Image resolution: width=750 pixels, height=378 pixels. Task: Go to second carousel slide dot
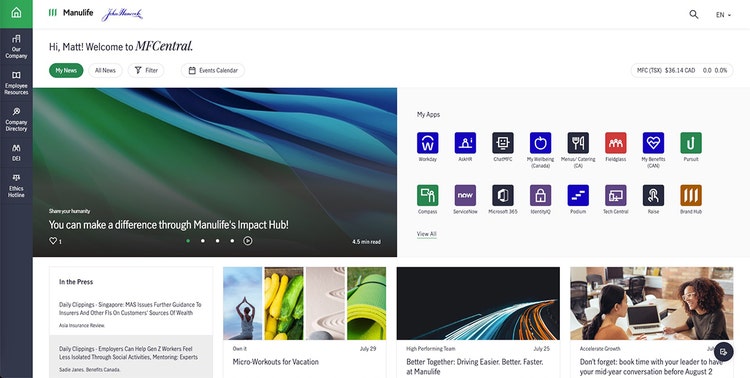click(203, 241)
